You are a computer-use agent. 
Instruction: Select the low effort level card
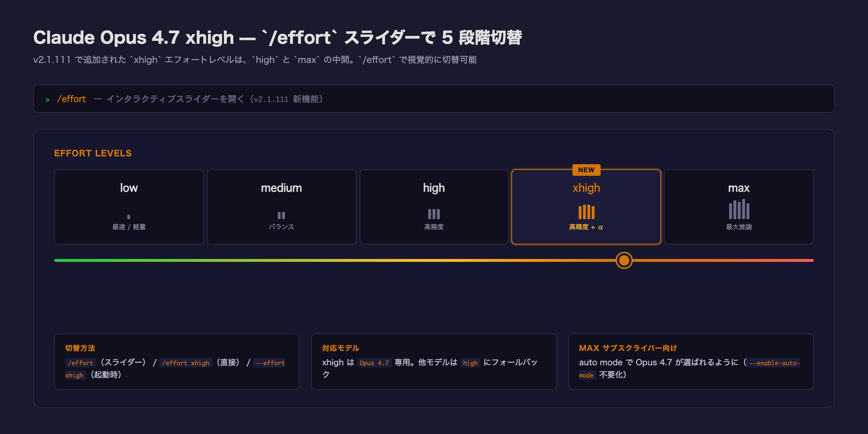pos(129,207)
